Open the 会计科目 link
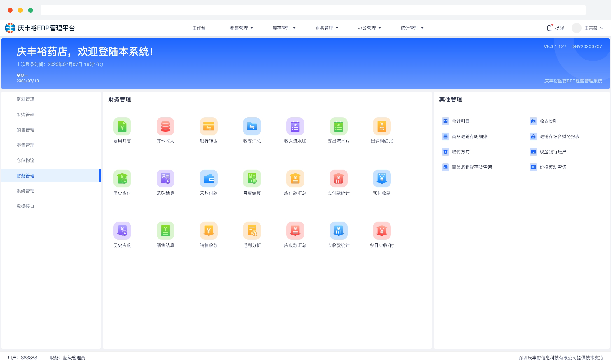Image resolution: width=611 pixels, height=364 pixels. coord(456,121)
